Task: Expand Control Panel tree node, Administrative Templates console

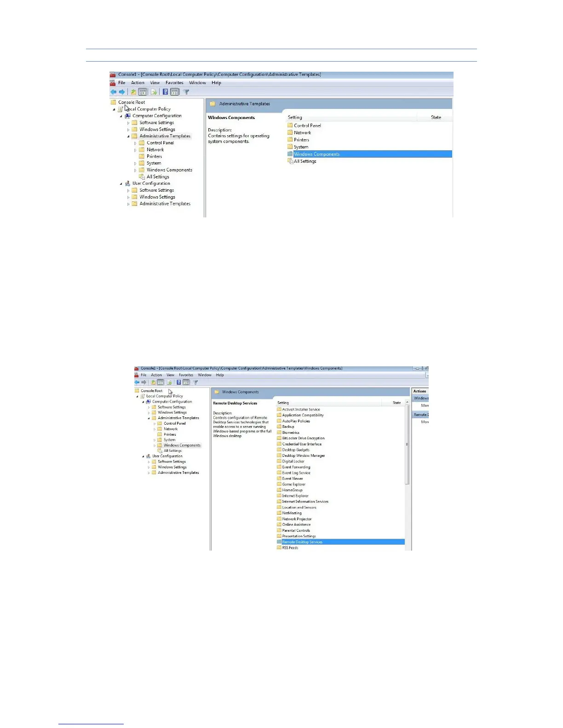Action: point(135,143)
